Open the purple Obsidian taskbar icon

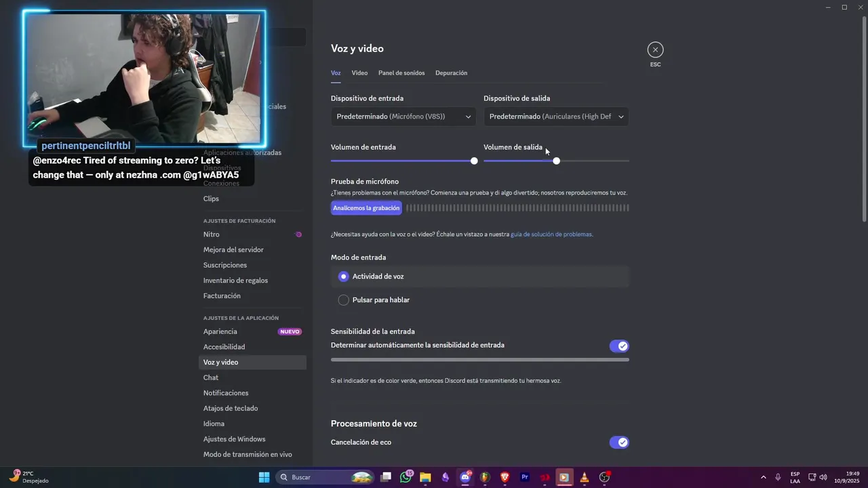tap(446, 477)
